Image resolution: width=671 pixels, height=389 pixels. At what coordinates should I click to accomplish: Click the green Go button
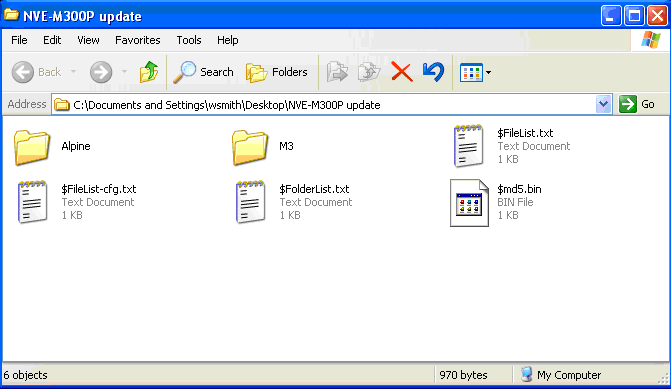pos(638,104)
